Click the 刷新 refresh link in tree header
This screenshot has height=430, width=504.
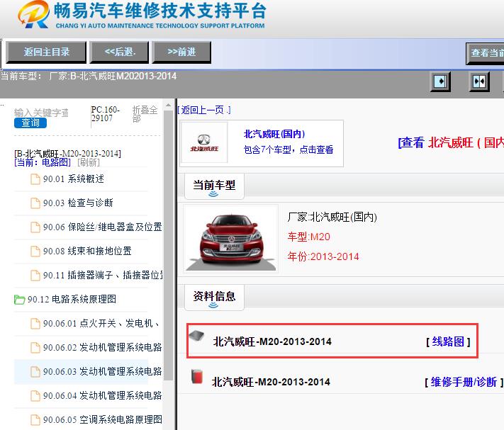point(89,162)
